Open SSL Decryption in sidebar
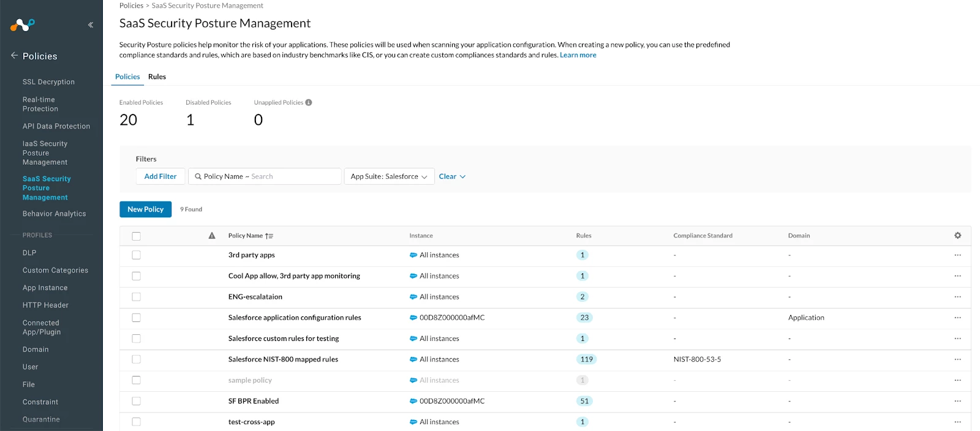Screen dimensions: 980x431 coord(48,82)
